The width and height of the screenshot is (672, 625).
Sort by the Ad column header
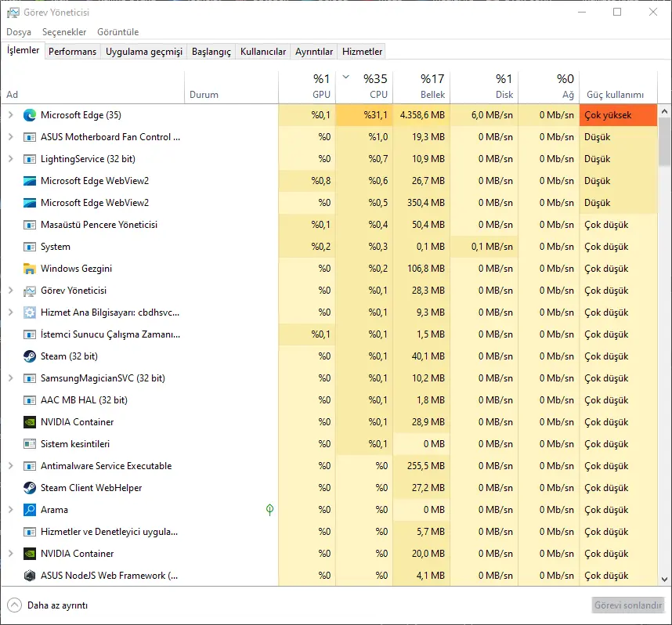click(x=93, y=88)
